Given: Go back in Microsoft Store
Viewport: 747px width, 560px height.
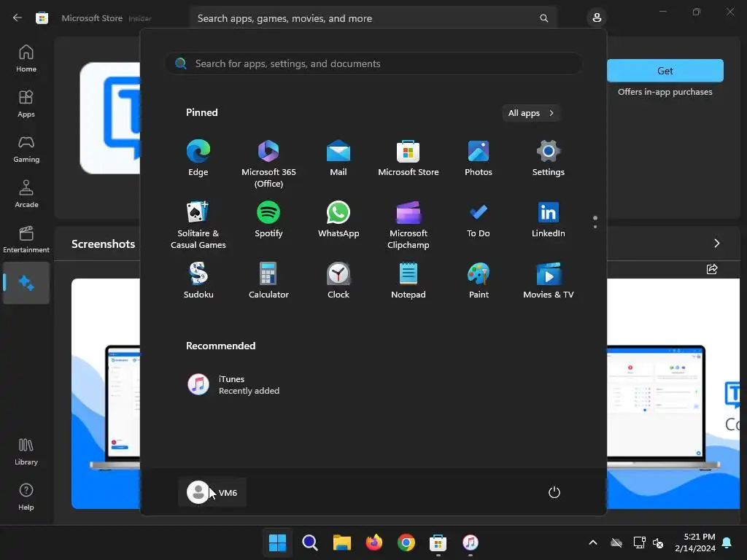Looking at the screenshot, I should pyautogui.click(x=18, y=18).
